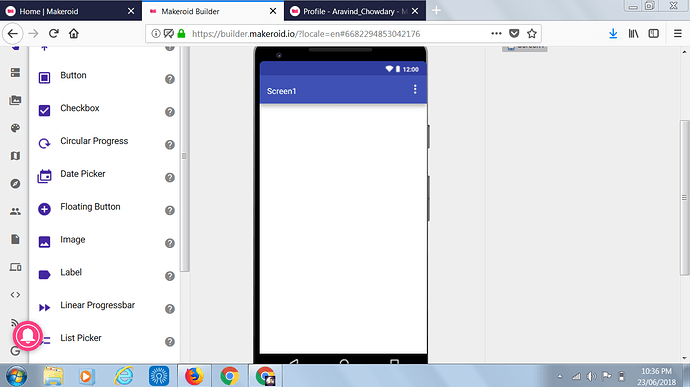Open the Sensors compass category
This screenshot has width=690, height=387.
15,184
